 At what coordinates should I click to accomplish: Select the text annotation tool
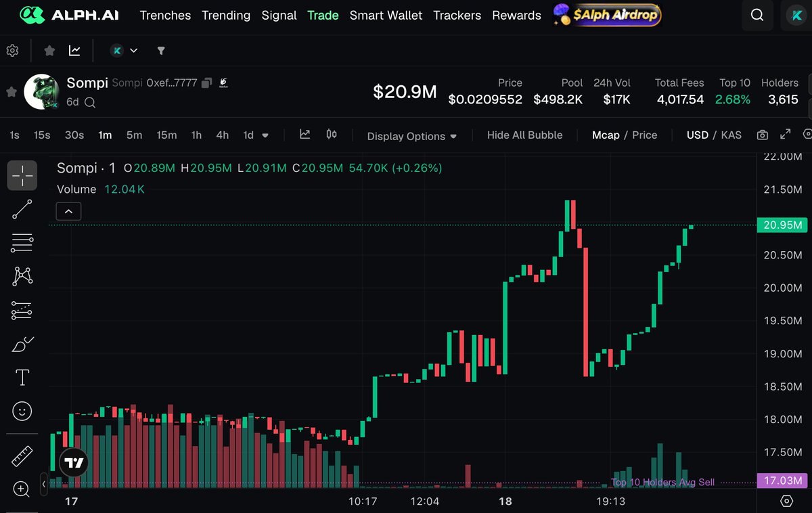(x=22, y=378)
